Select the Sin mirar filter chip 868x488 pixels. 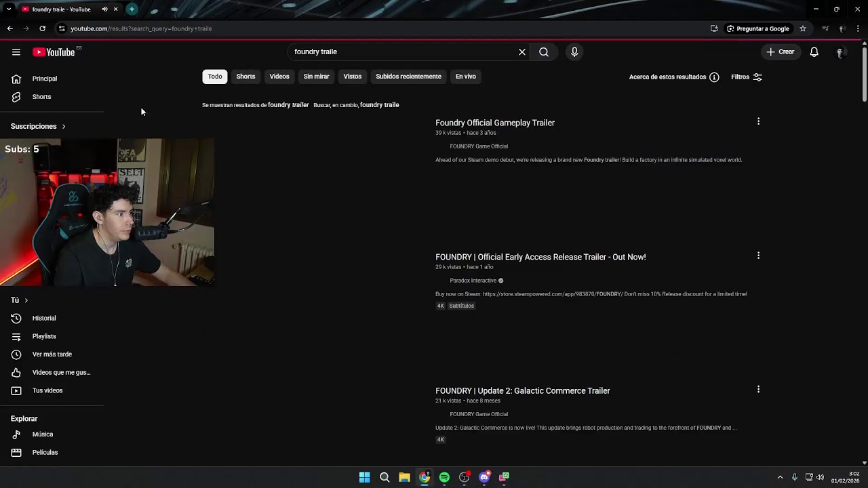316,77
